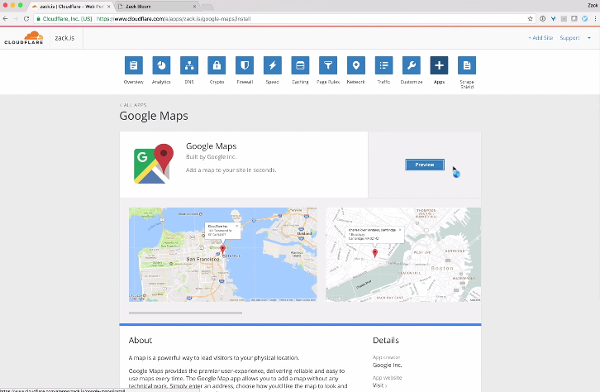The width and height of the screenshot is (600, 392).
Task: Open the zack.is site selector
Action: (64, 38)
